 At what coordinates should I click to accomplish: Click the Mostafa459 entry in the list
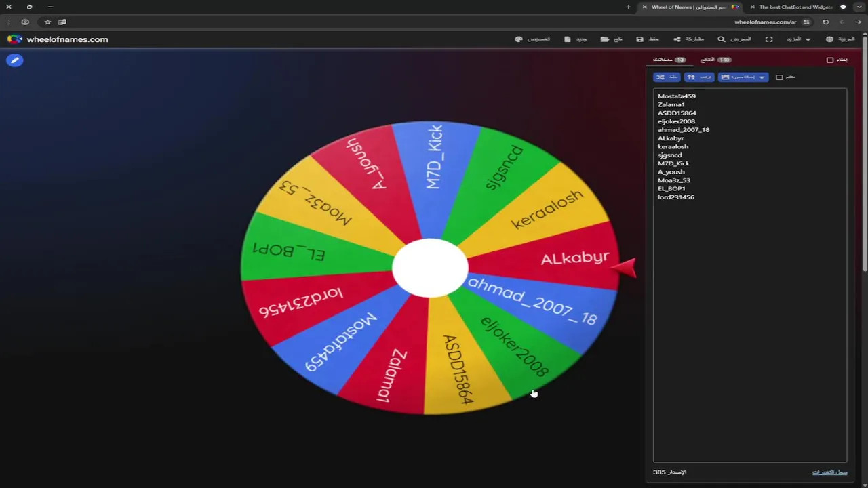pos(677,96)
